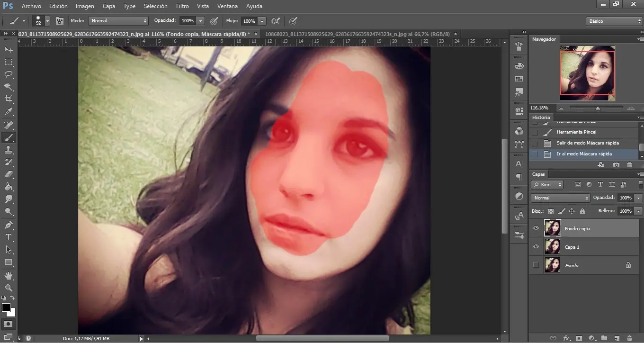Open the Channels panel icon
This screenshot has height=343, width=644.
click(x=519, y=131)
